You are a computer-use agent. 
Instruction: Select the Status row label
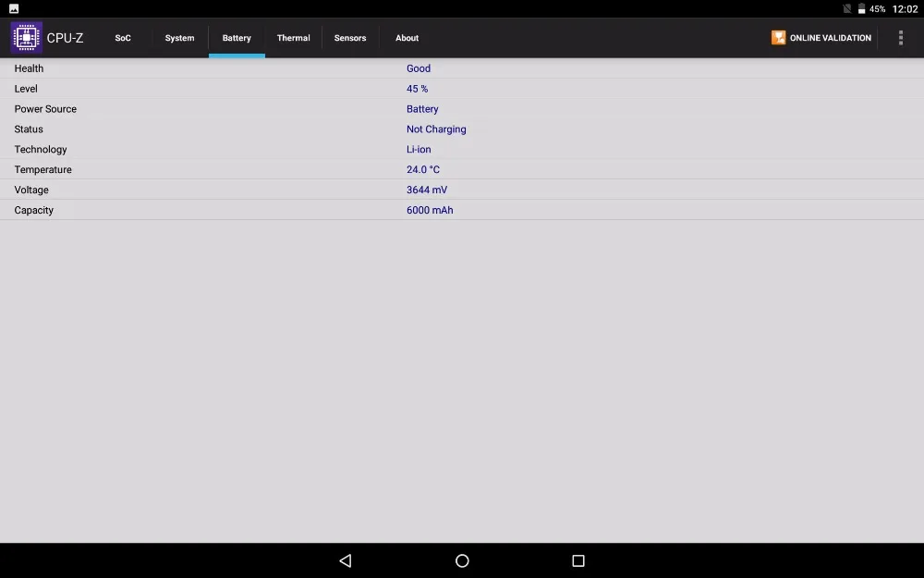pos(29,129)
